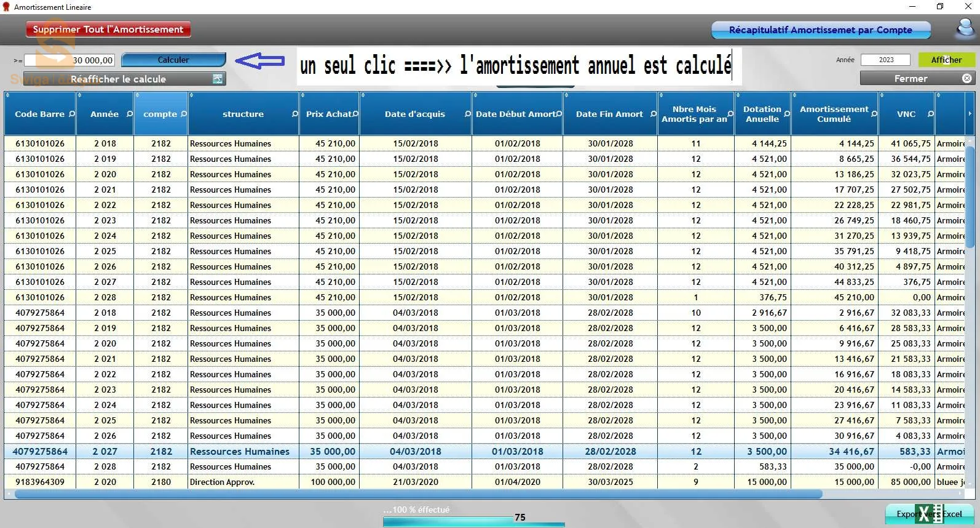Click the user profile icon
Viewport: 980px width, 528px height.
coord(966,28)
